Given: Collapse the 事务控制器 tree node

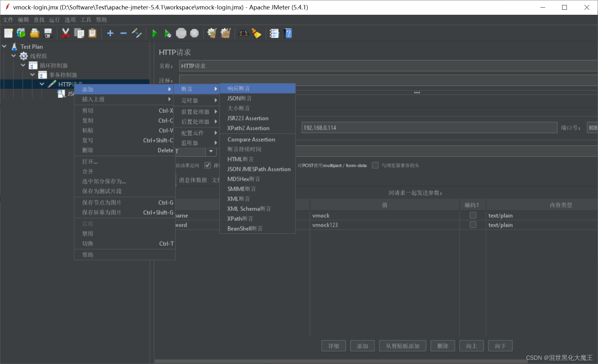Looking at the screenshot, I should click(32, 74).
